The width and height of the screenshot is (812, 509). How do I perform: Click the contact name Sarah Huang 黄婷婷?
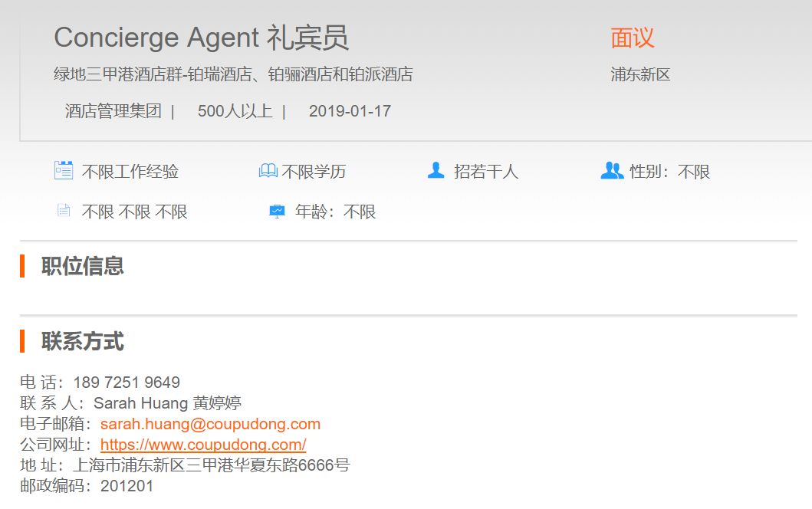point(167,403)
